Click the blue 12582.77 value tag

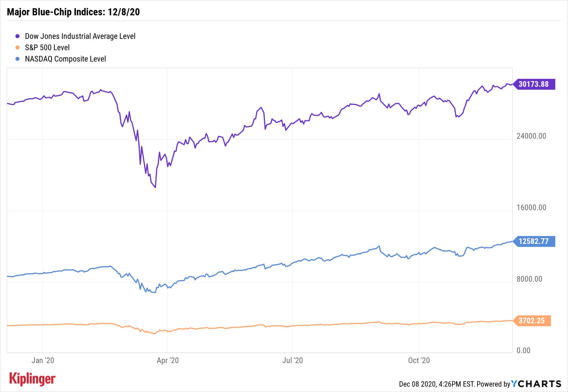point(534,241)
